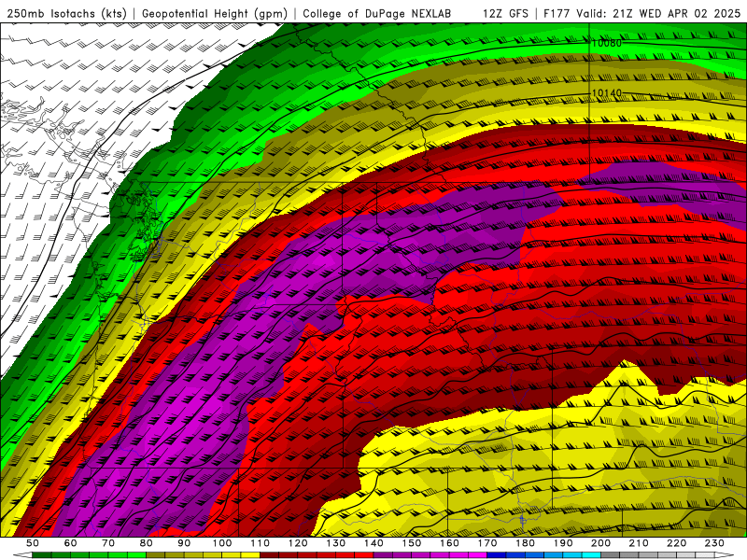Click the 110 knot scale label
The width and height of the screenshot is (747, 560).
[261, 543]
